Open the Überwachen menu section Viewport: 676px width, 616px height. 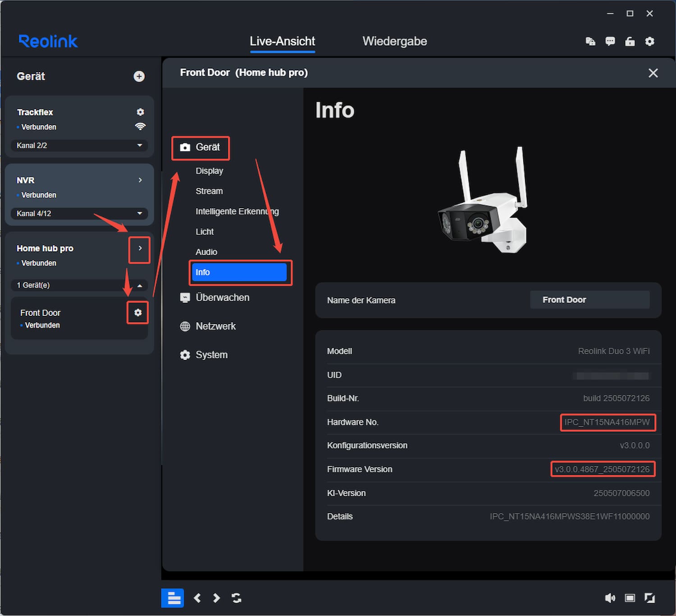pos(215,297)
